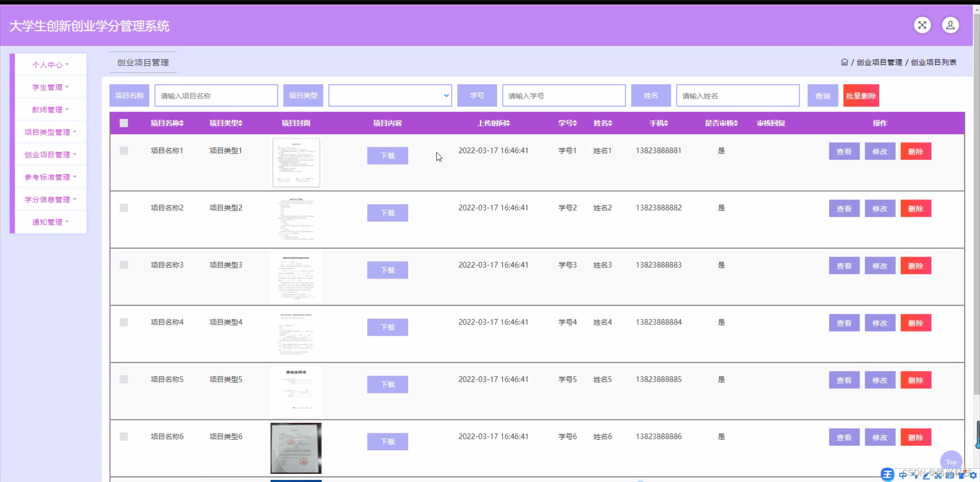Screen dimensions: 980x482
Task: Click the Top back-to-top floating button
Action: click(x=951, y=462)
